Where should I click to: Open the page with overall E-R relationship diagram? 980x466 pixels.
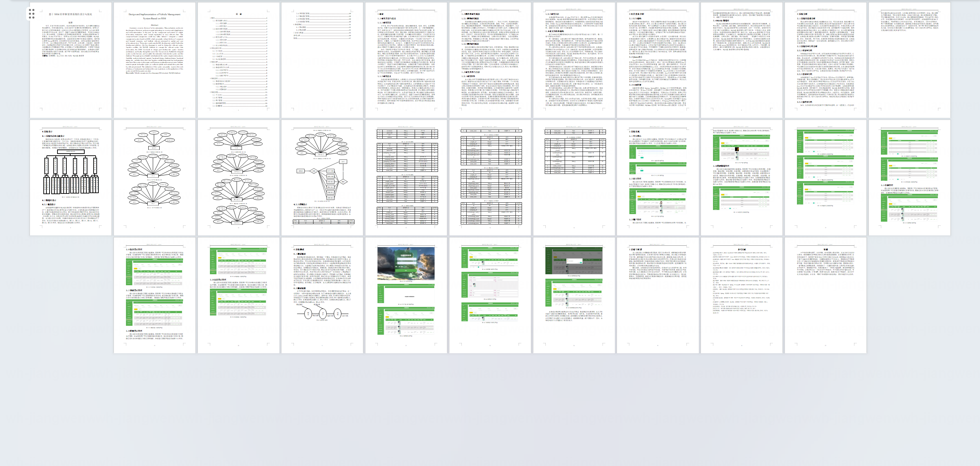tap(322, 178)
